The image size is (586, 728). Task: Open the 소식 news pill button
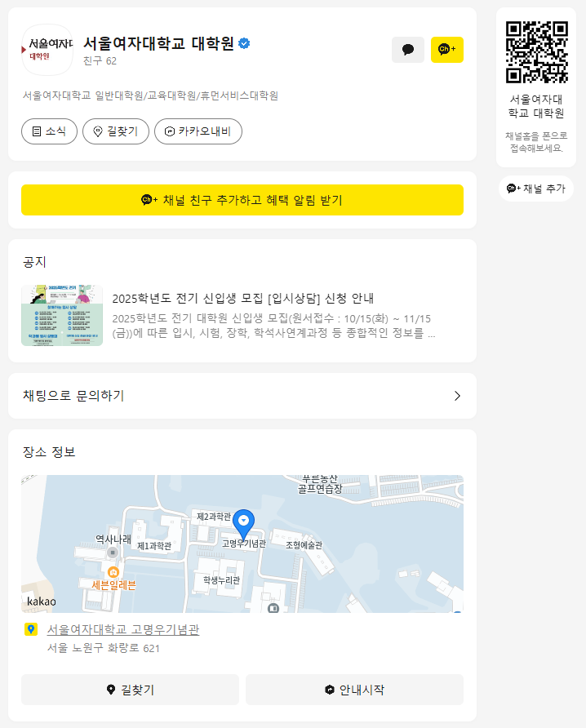click(49, 131)
